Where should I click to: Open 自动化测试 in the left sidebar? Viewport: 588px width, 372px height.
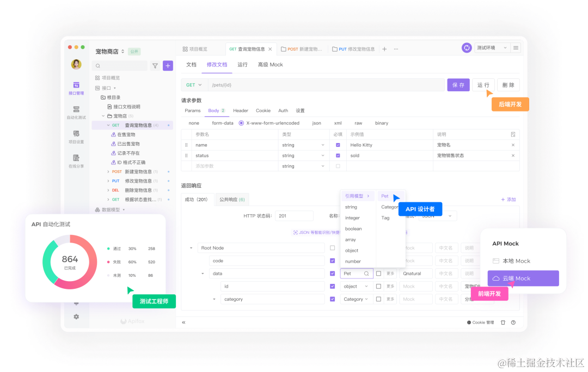pyautogui.click(x=76, y=113)
